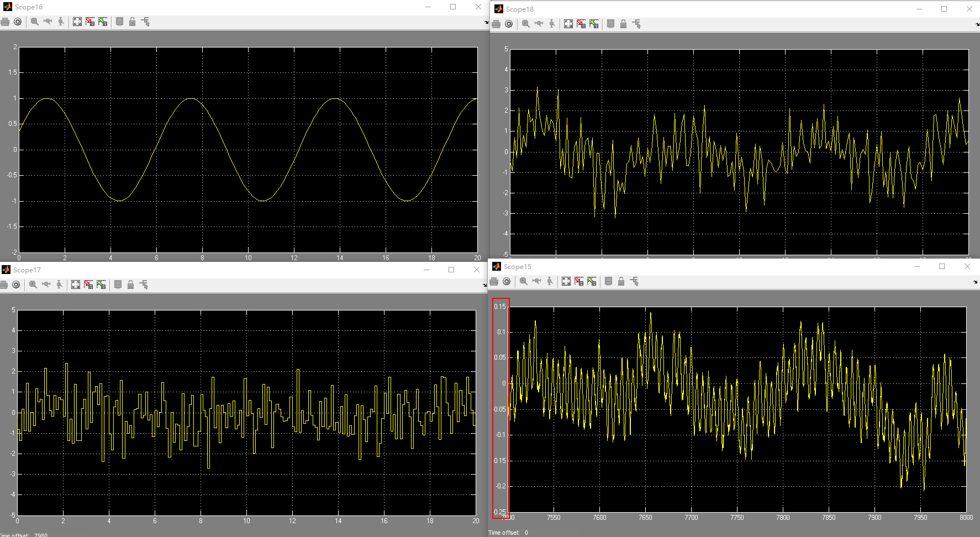
Task: Print the Scope17 window
Action: tap(3, 285)
